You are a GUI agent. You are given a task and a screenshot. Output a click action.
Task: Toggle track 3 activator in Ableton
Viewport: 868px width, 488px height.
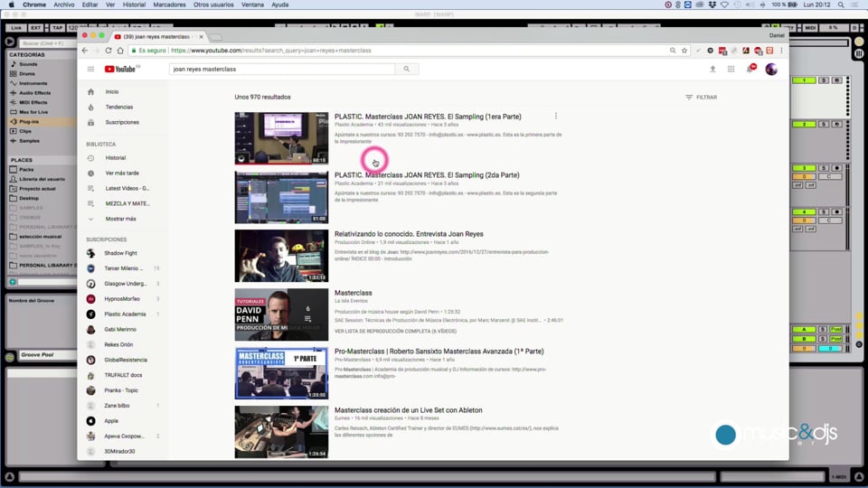pyautogui.click(x=804, y=168)
